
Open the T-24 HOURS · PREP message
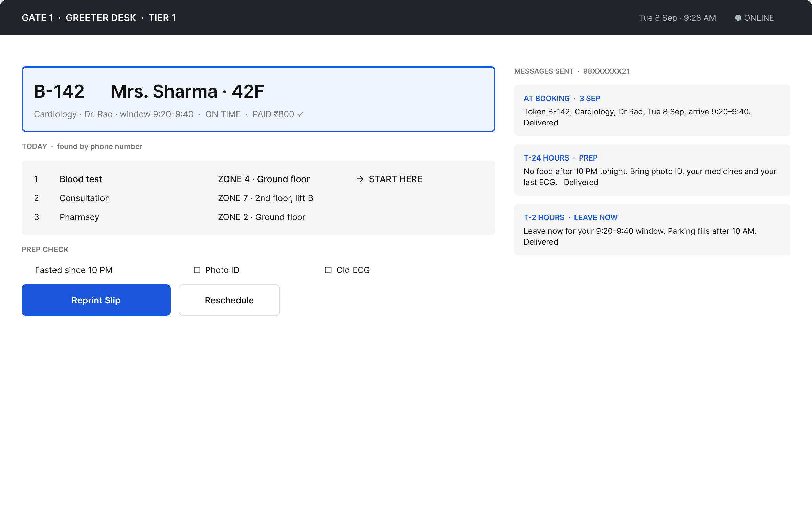click(x=652, y=170)
